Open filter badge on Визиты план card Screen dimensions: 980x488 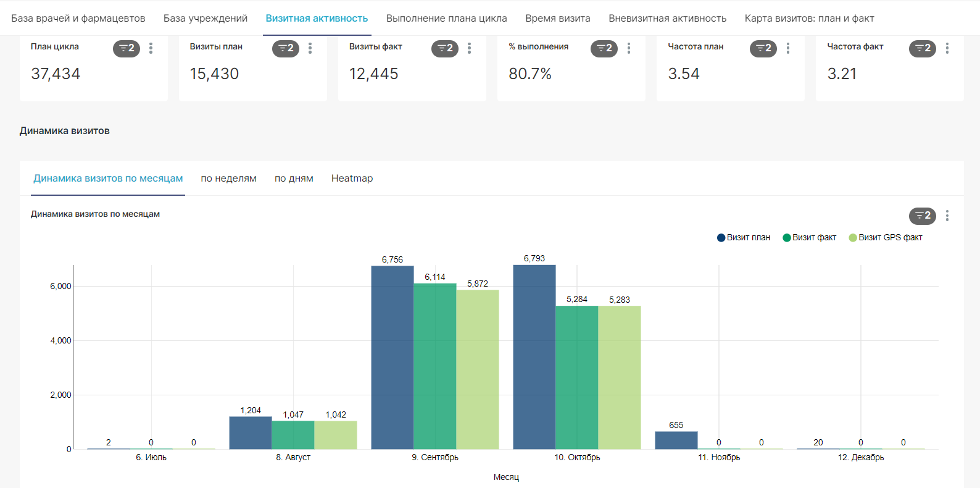click(x=286, y=48)
